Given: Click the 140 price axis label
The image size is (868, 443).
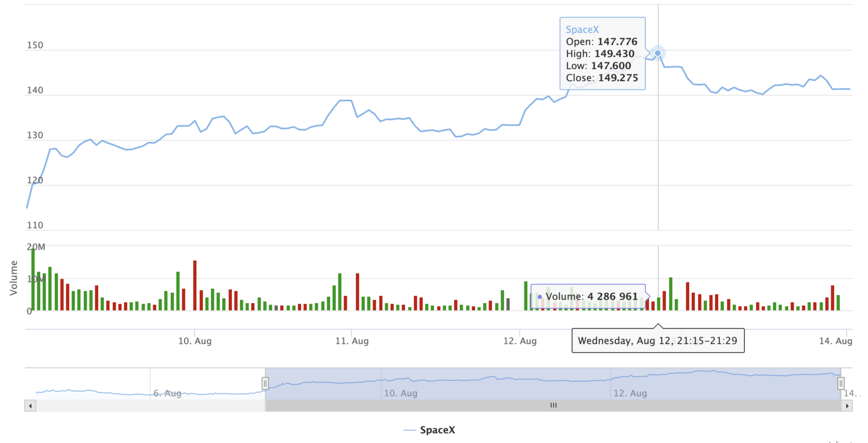Looking at the screenshot, I should tap(35, 90).
